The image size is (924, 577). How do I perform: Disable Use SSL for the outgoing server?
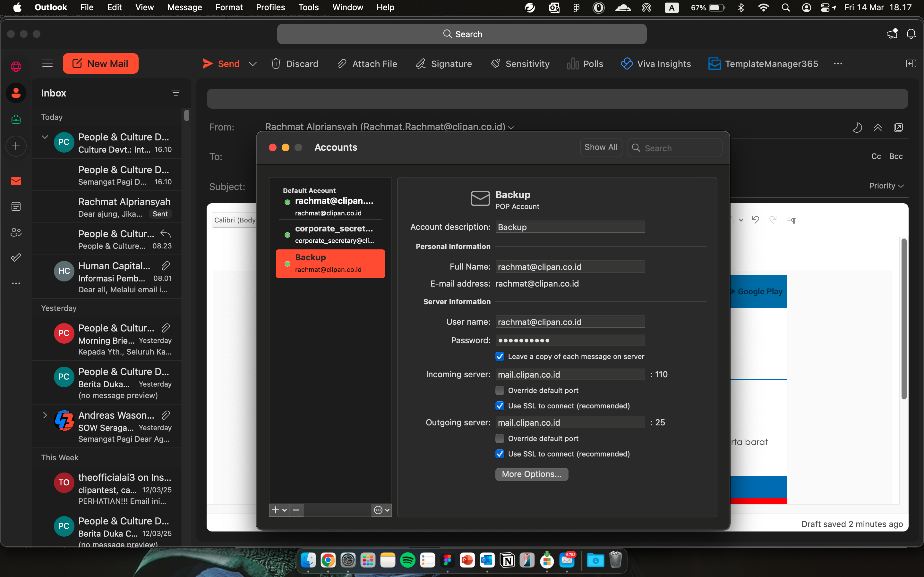500,454
